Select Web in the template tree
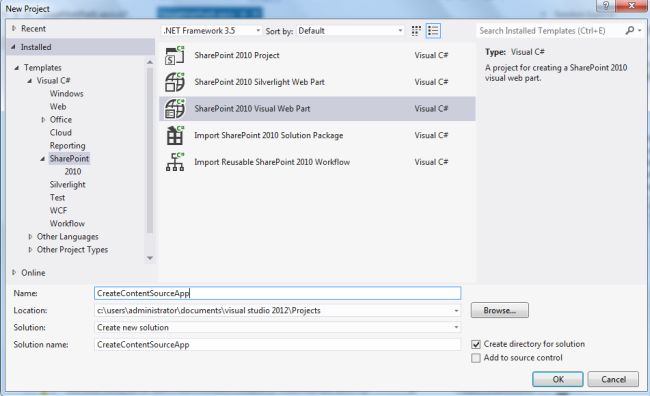 pos(58,107)
